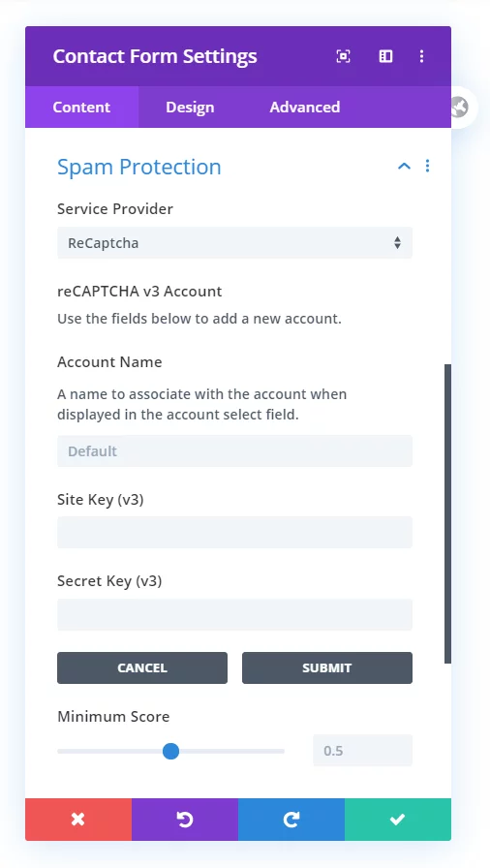The width and height of the screenshot is (490, 868).
Task: Click the Spam Protection section title
Action: 139,167
